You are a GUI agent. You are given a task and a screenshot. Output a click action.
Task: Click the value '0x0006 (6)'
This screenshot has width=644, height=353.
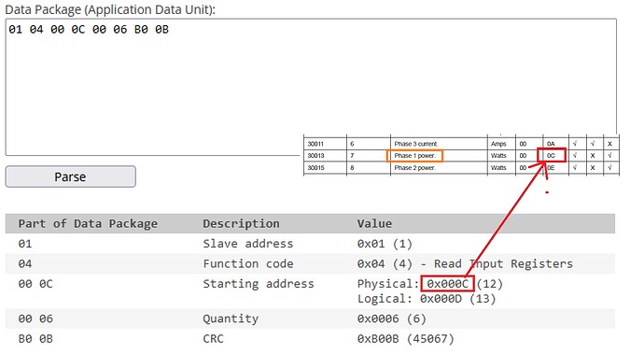click(x=391, y=318)
